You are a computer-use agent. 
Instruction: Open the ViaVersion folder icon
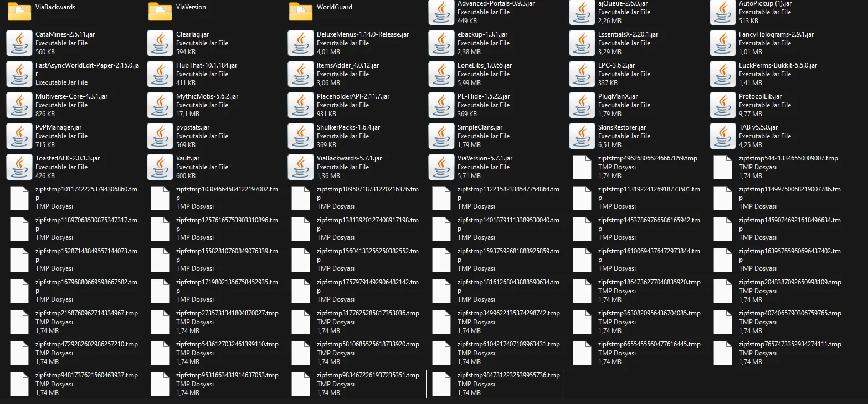(160, 12)
